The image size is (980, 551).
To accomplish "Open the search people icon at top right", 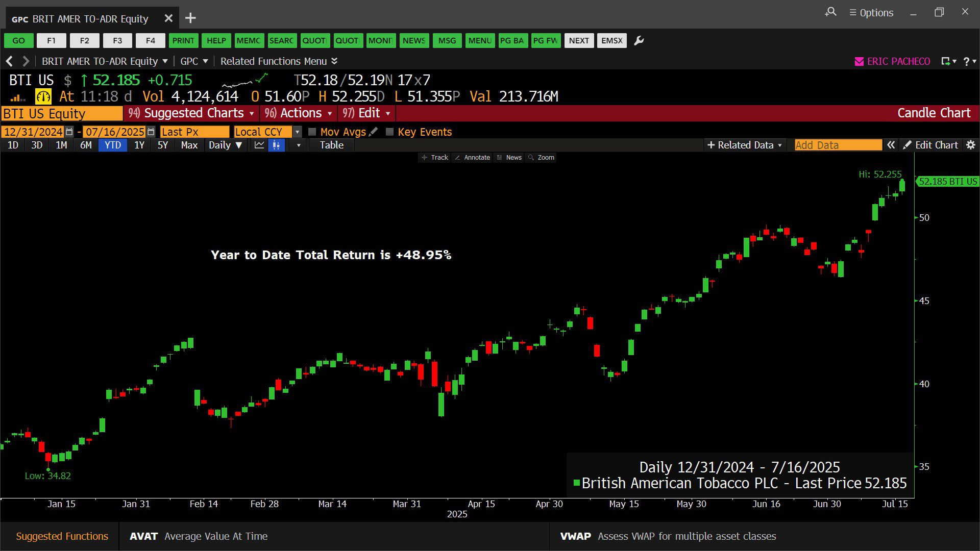I will pyautogui.click(x=830, y=12).
